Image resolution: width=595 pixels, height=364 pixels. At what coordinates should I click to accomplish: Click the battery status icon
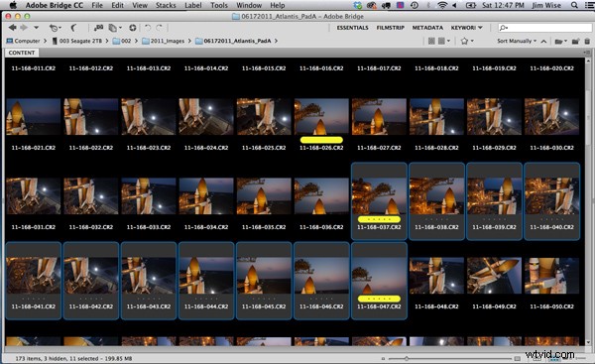470,5
